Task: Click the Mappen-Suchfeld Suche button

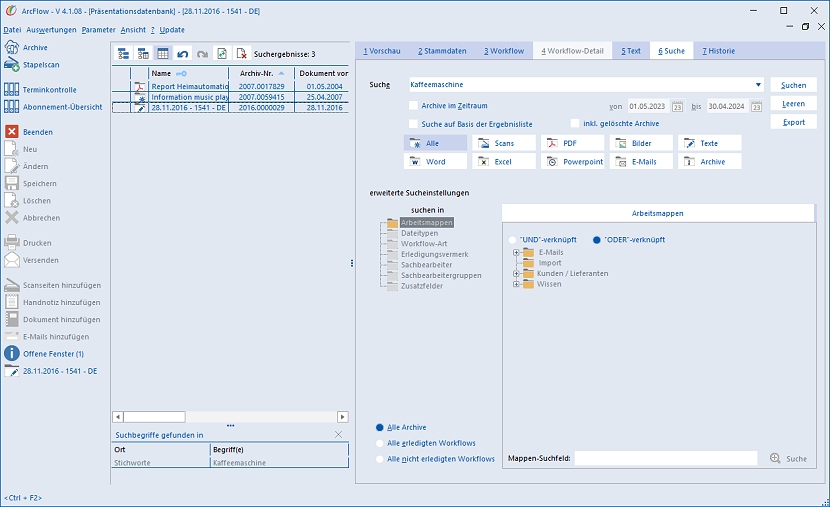Action: click(788, 459)
